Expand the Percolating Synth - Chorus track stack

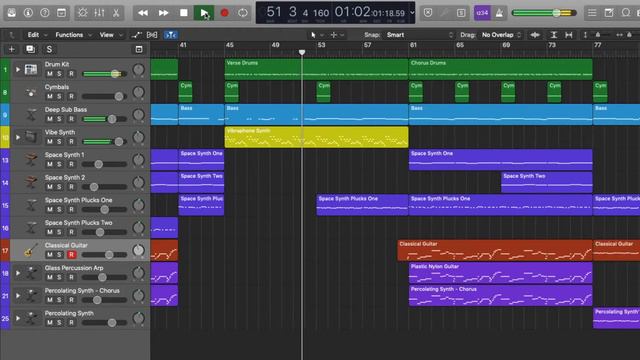tap(18, 296)
